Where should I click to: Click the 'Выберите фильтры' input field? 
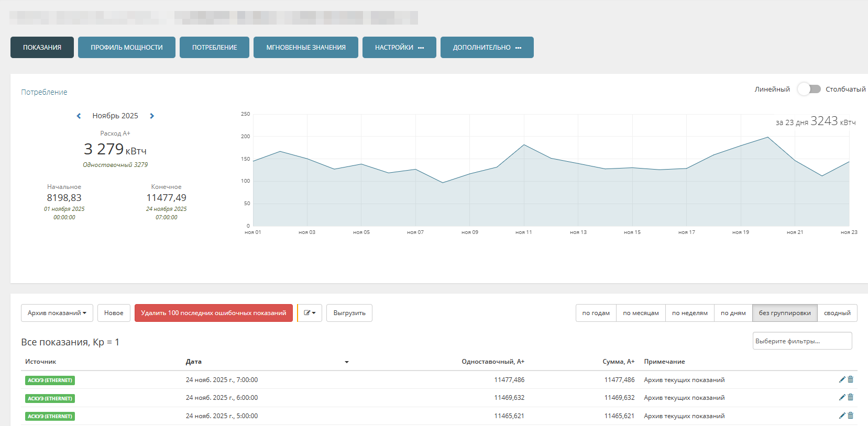(x=801, y=341)
